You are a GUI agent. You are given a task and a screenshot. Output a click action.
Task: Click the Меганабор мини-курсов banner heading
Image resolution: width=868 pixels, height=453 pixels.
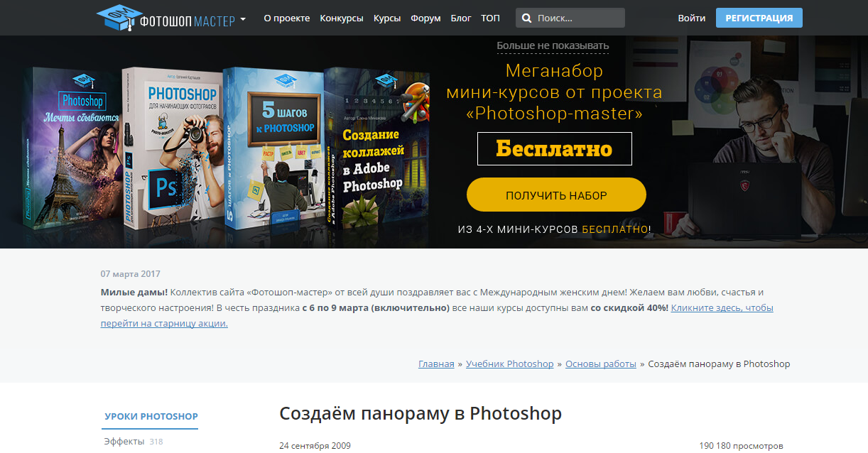(554, 92)
